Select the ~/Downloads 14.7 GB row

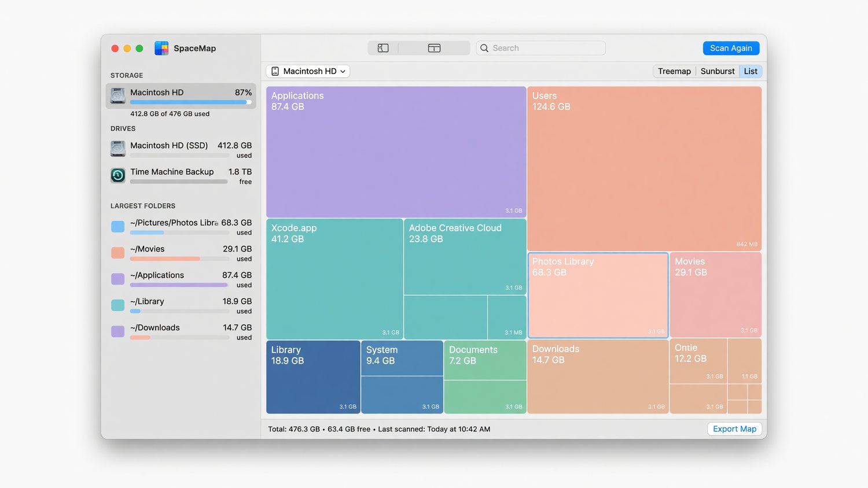[x=181, y=332]
